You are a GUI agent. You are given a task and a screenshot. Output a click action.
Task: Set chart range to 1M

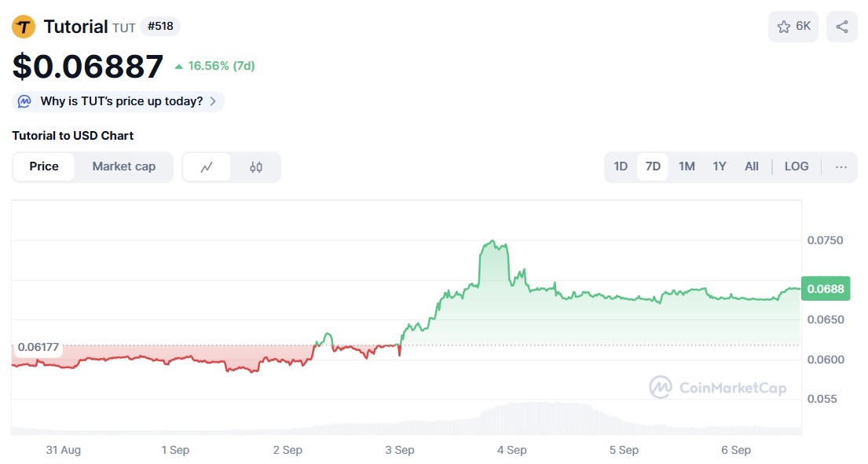point(687,166)
